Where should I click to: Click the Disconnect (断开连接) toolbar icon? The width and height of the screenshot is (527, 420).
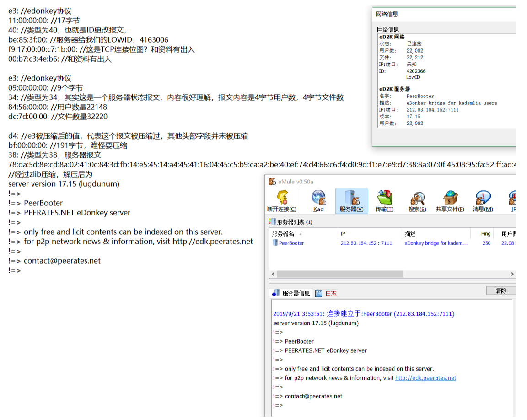click(282, 201)
